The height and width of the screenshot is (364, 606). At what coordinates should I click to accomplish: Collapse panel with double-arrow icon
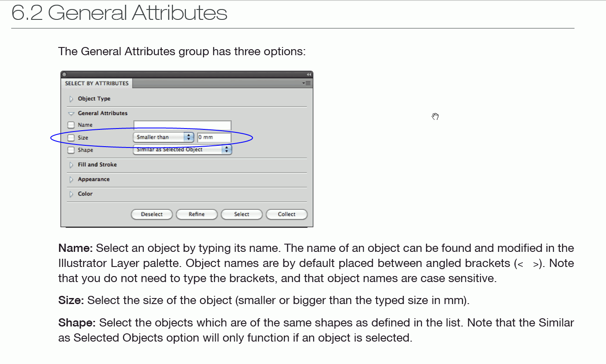[309, 75]
